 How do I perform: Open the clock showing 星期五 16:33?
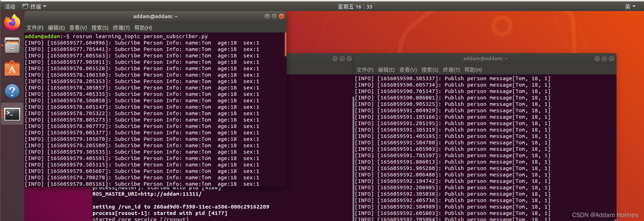click(x=355, y=6)
